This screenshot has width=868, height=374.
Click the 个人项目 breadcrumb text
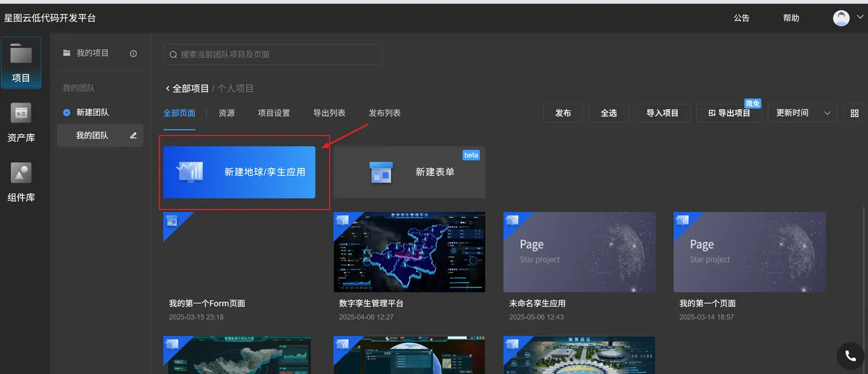tap(236, 89)
